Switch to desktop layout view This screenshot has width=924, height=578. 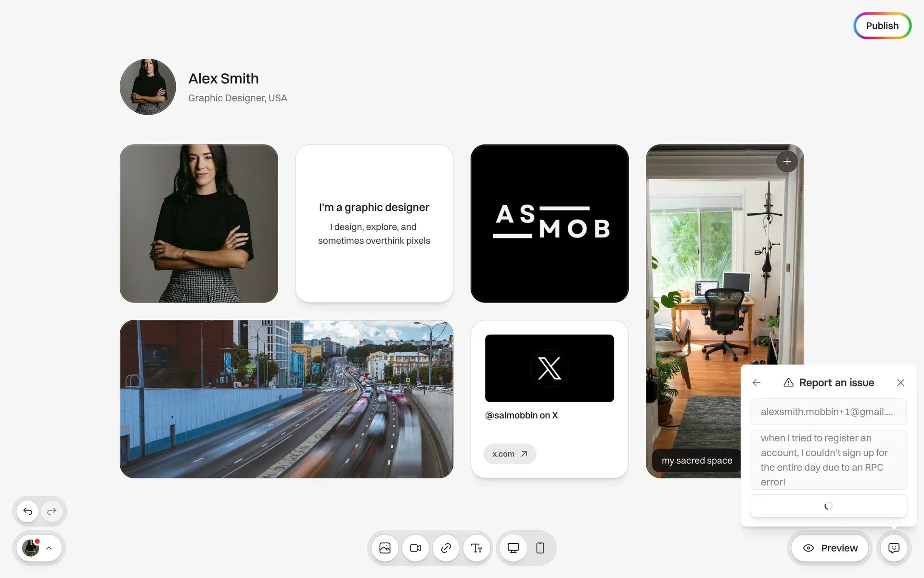click(513, 548)
